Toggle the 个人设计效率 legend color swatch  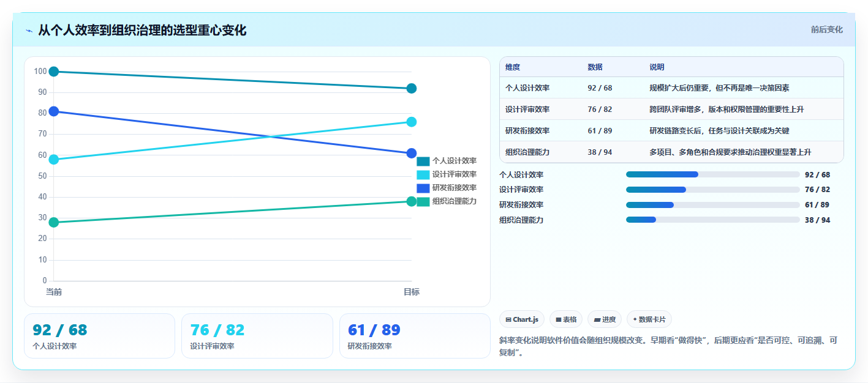point(423,161)
